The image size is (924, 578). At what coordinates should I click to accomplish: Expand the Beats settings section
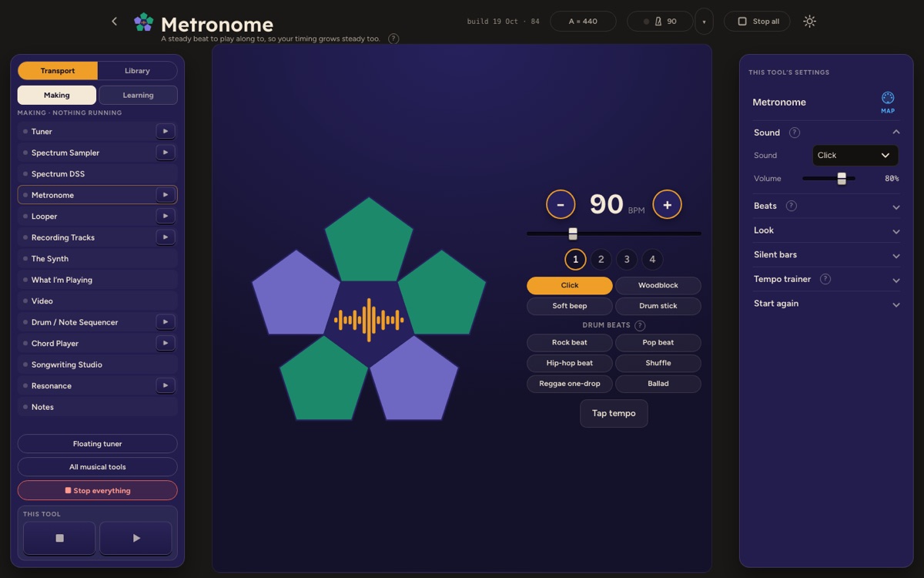827,206
